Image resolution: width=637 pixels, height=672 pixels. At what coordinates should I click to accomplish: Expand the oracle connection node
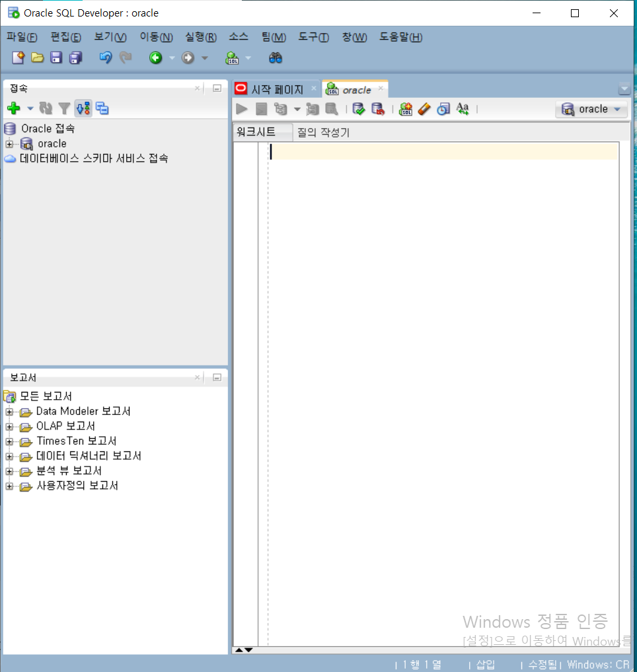(9, 144)
